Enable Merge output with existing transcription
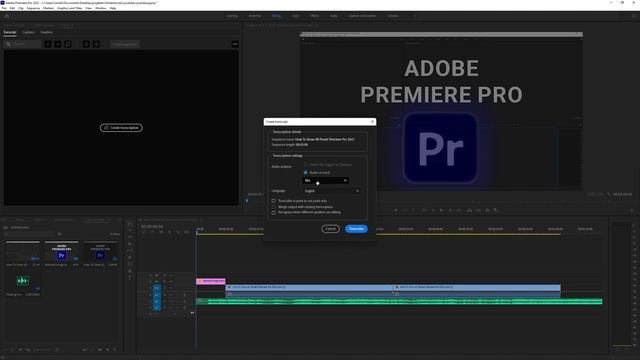640x360 pixels. click(273, 207)
